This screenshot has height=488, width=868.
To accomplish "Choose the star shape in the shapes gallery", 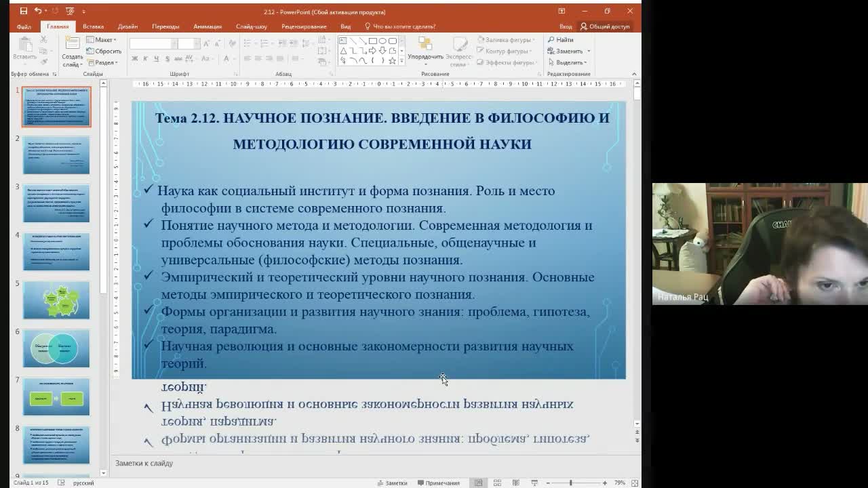I will coord(392,61).
